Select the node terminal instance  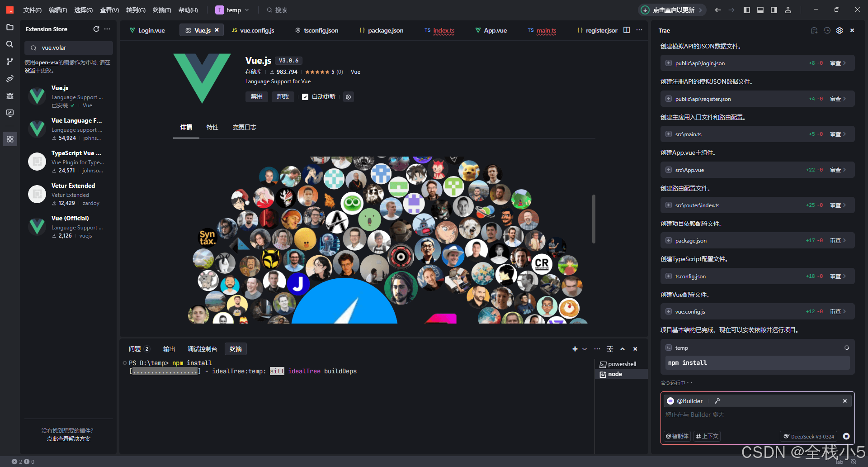pyautogui.click(x=621, y=374)
